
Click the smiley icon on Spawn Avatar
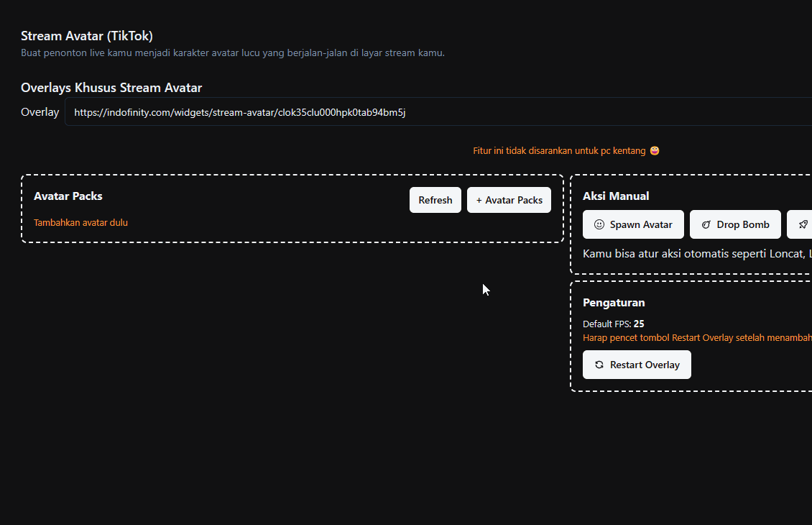599,224
